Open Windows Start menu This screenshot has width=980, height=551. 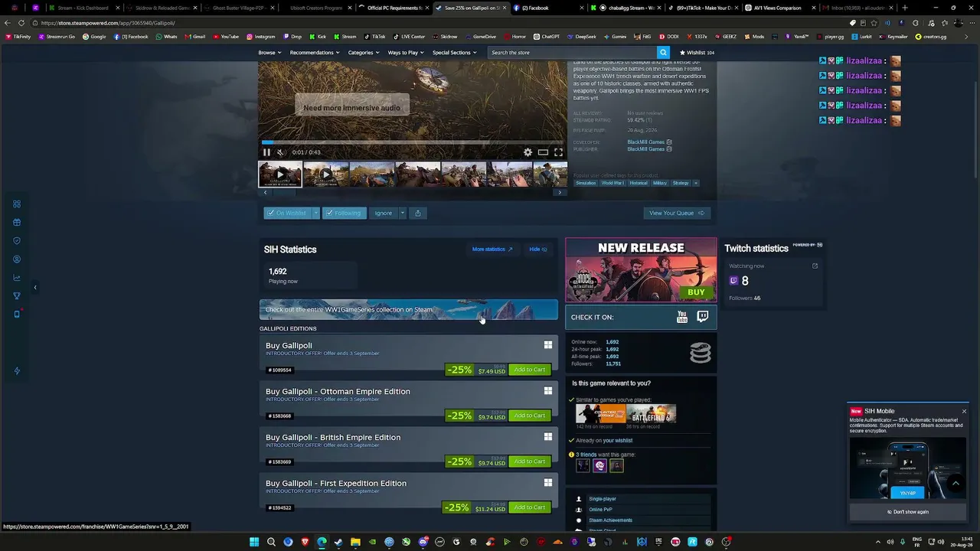(x=254, y=542)
